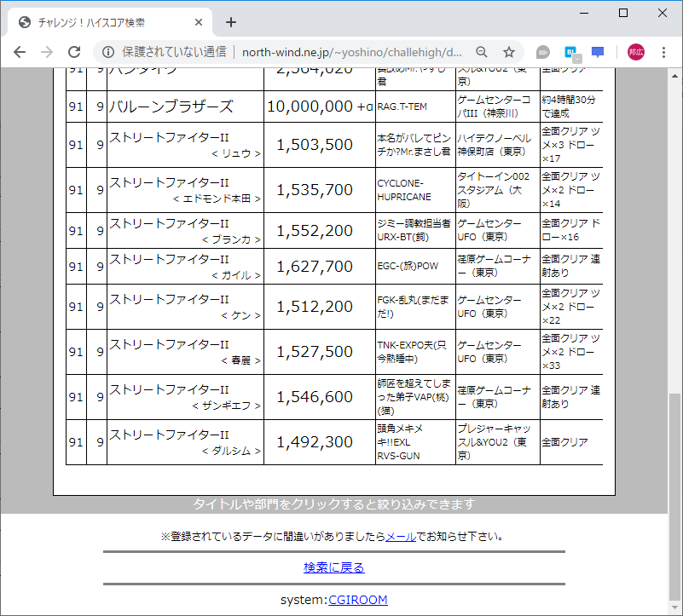
Task: Click the score 10,000,000 +α
Action: pyautogui.click(x=320, y=107)
